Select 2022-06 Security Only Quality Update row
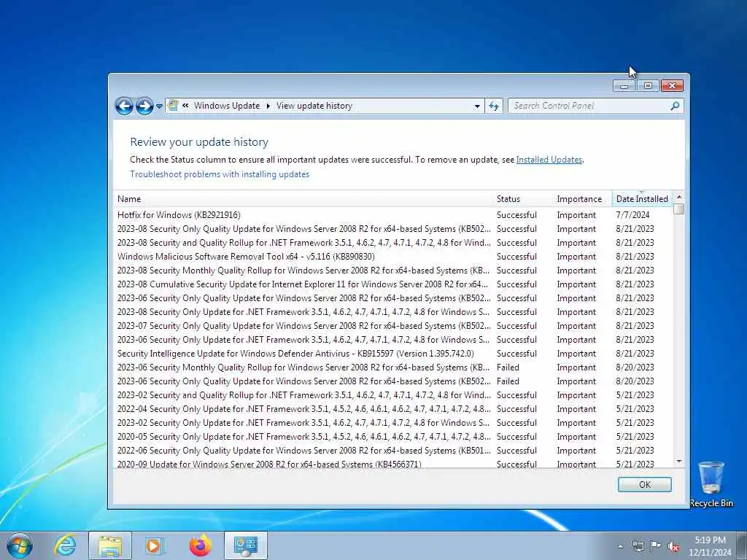 tap(393, 451)
